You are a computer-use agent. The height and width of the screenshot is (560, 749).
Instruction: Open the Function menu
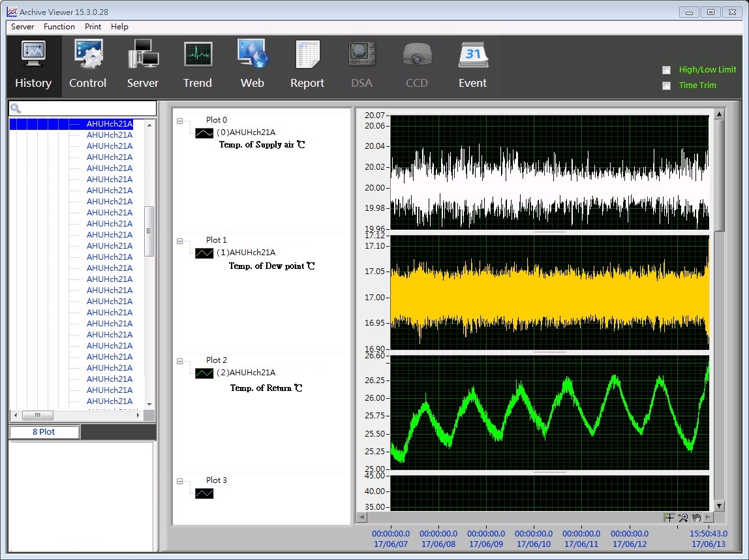59,27
